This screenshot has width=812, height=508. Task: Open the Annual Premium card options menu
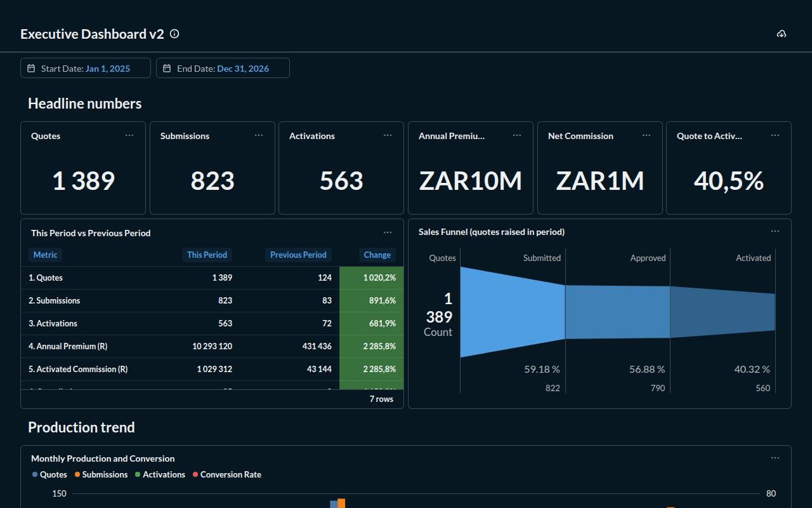517,135
